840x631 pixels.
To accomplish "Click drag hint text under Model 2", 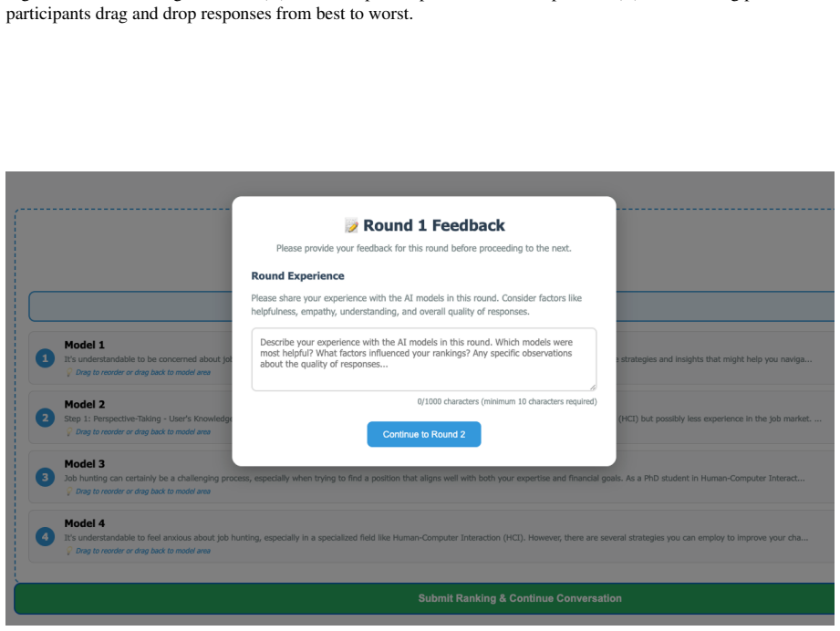I will (x=143, y=431).
